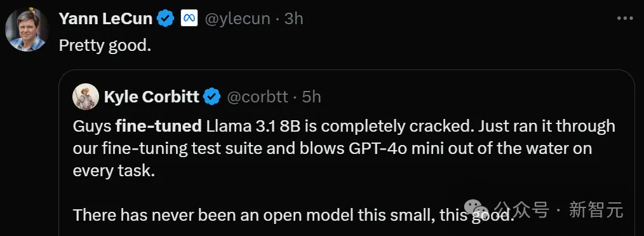Viewport: 644px width, 236px height.
Task: Click Yann LeCun's blue verified badge
Action: 166,18
